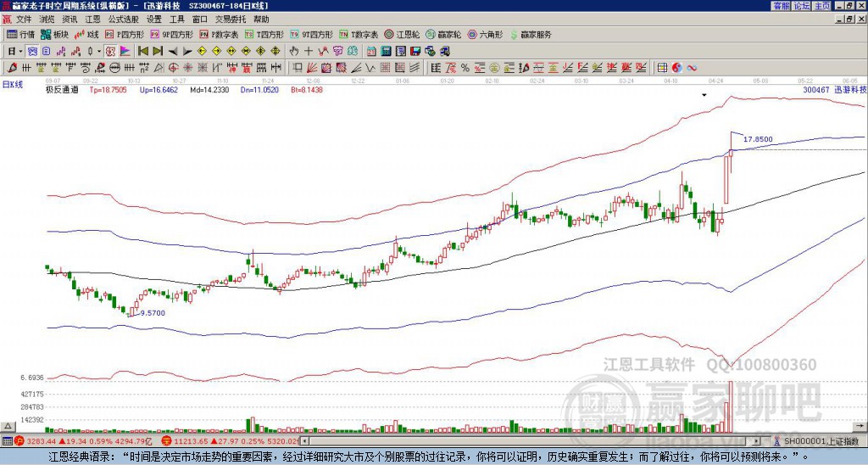Open the P数字表 tool
Screen dimensions: 868x465
[x=220, y=34]
